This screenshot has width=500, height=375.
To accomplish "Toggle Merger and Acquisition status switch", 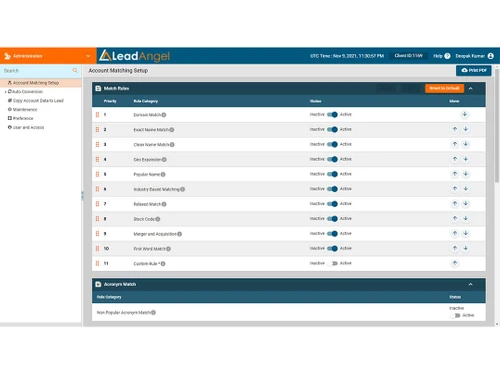I will (332, 234).
